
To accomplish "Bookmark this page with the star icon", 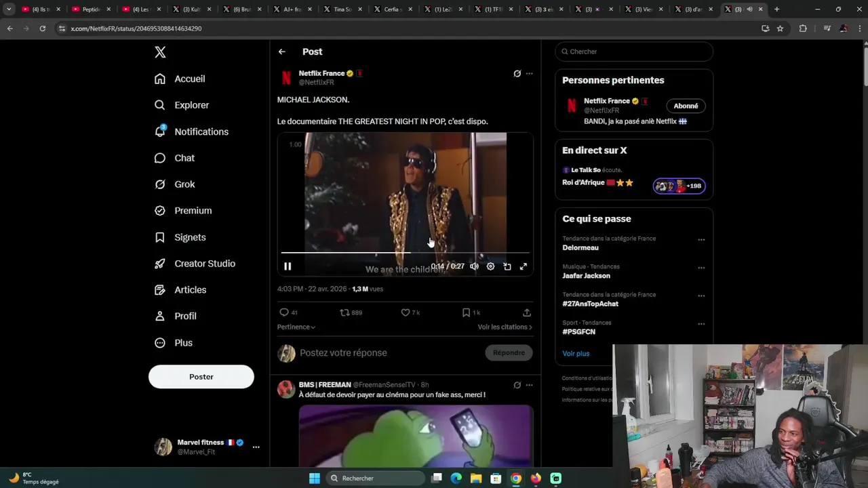I will (x=780, y=28).
